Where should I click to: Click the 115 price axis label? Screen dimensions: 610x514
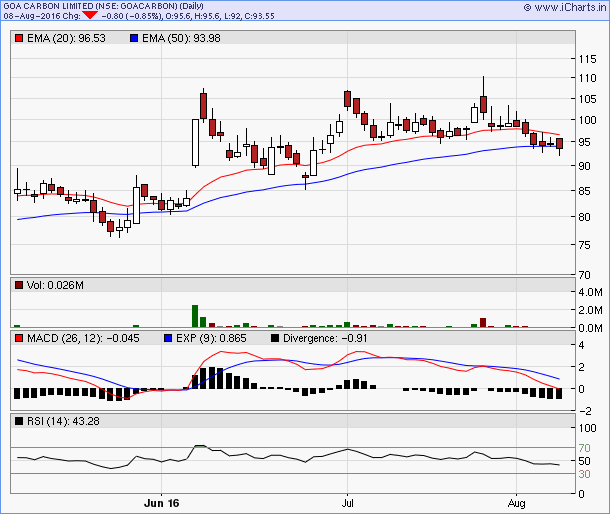[587, 59]
